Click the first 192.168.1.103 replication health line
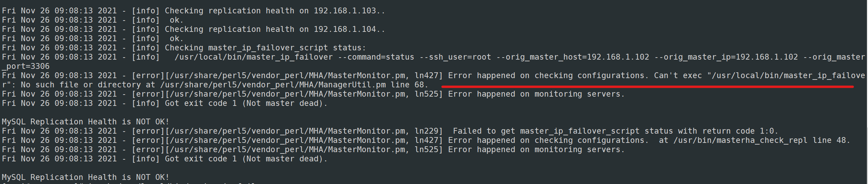Image resolution: width=868 pixels, height=184 pixels. pos(193,11)
